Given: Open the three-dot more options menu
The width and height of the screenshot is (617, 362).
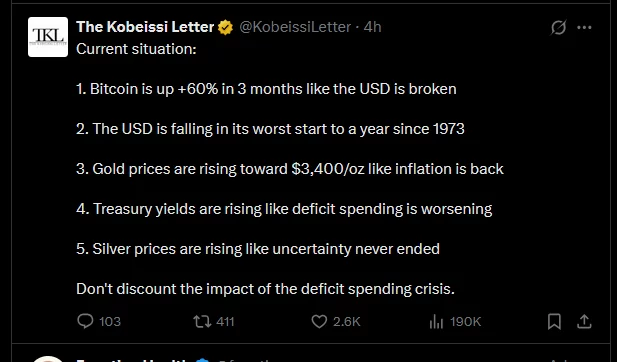Looking at the screenshot, I should [584, 28].
